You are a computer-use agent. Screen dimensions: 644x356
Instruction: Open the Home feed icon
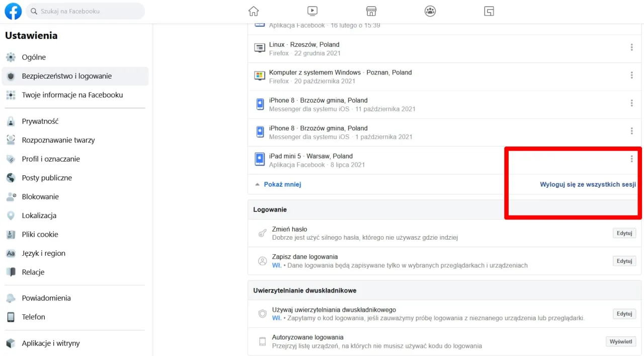[x=254, y=11]
